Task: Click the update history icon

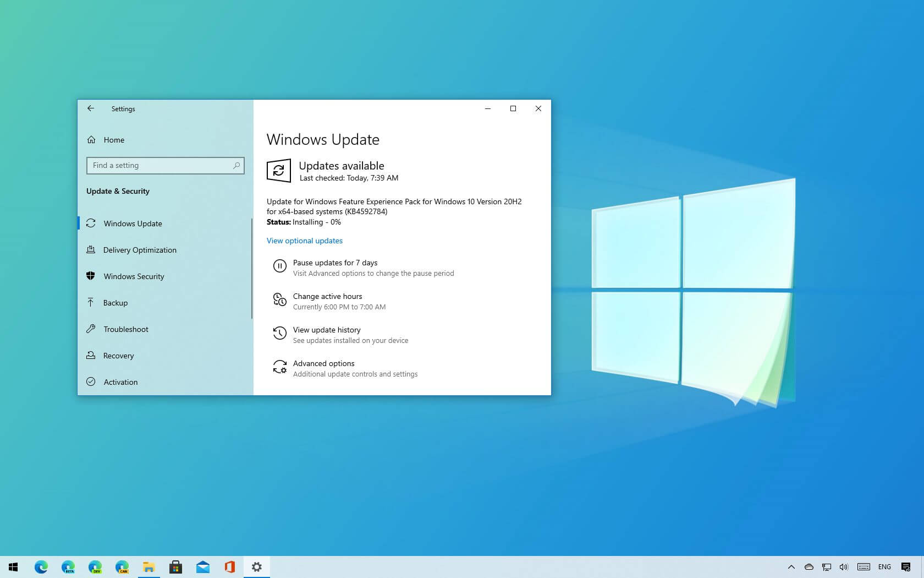Action: [279, 333]
